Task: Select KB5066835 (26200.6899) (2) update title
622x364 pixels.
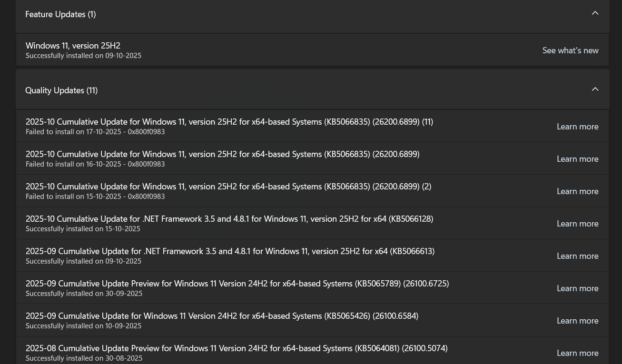Action: coord(228,187)
